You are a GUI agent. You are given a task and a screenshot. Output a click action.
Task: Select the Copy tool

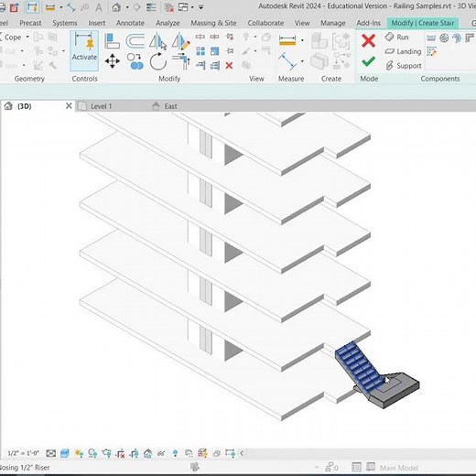(135, 61)
